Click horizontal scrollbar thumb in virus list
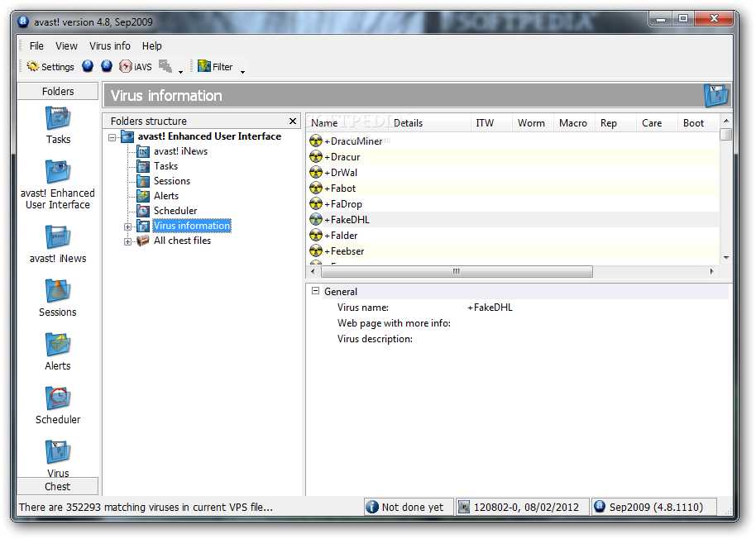This screenshot has height=539, width=756. pyautogui.click(x=457, y=272)
